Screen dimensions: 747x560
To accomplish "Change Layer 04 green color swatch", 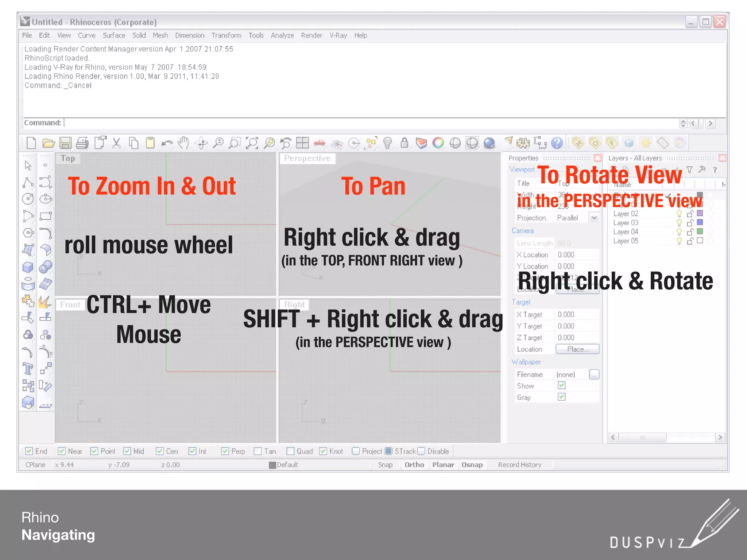I will (700, 231).
